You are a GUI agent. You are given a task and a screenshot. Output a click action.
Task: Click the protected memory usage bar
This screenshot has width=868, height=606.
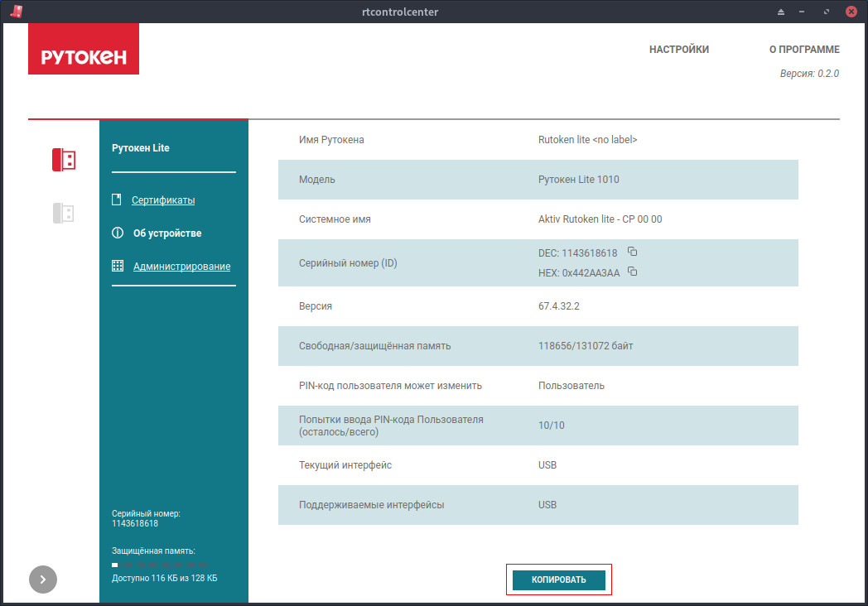[x=159, y=565]
